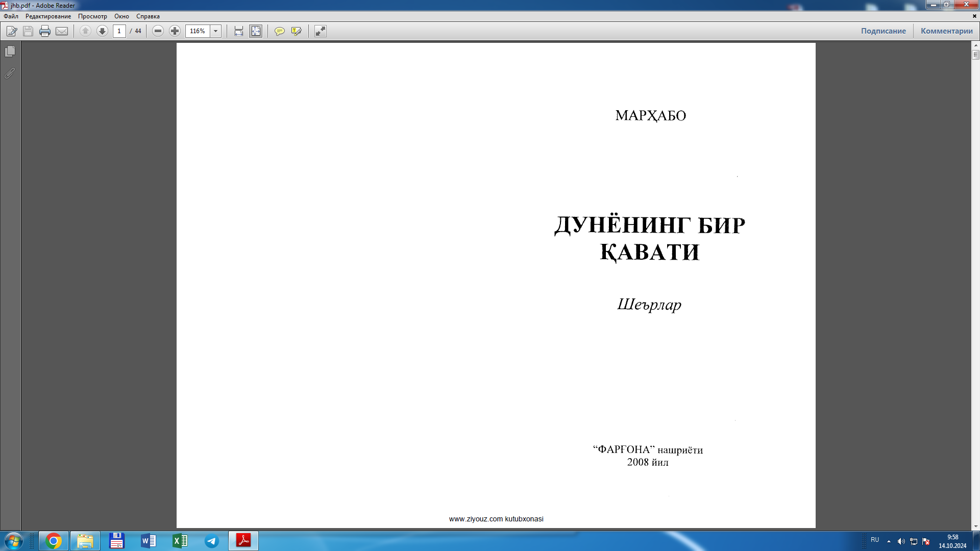Viewport: 980px width, 551px height.
Task: Select the highlight text tool
Action: pyautogui.click(x=296, y=31)
